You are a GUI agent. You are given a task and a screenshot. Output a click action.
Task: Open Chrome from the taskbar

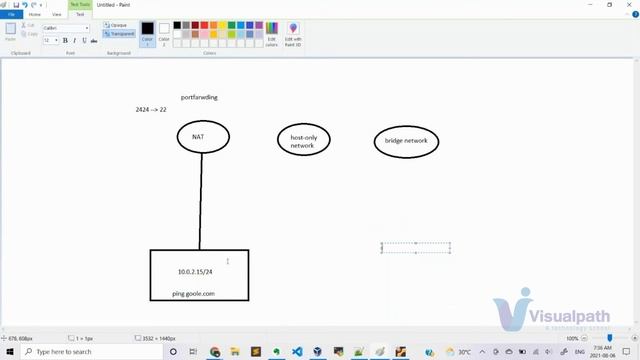point(215,351)
